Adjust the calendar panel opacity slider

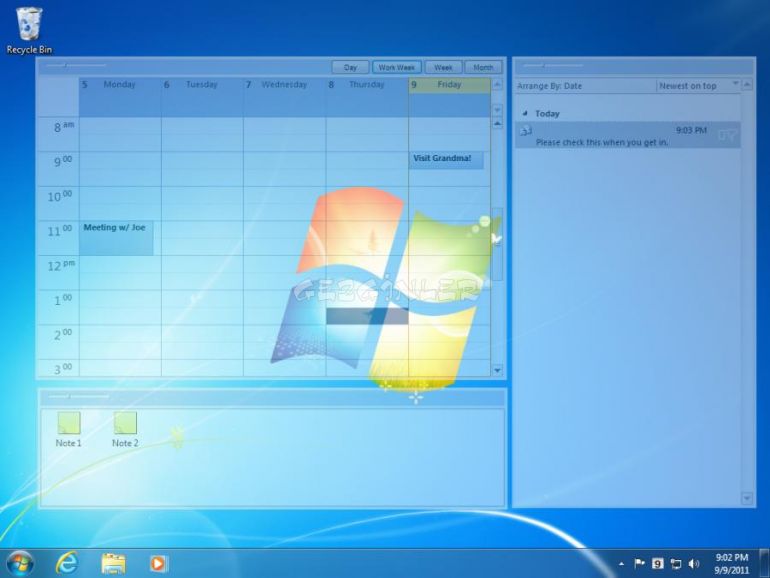(66, 65)
